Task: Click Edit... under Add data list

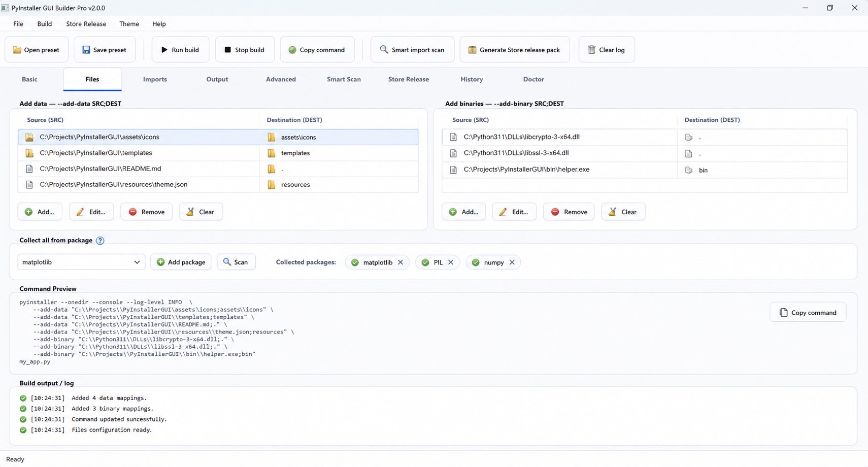Action: click(91, 212)
